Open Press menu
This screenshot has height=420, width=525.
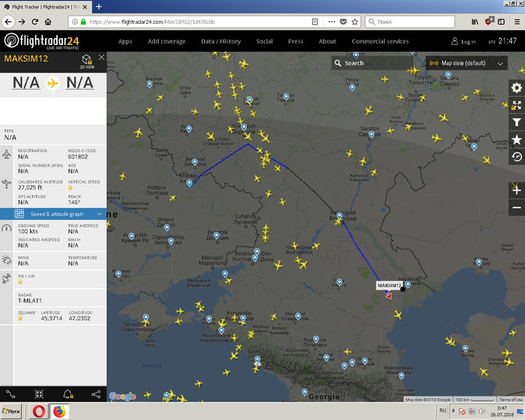pyautogui.click(x=295, y=41)
